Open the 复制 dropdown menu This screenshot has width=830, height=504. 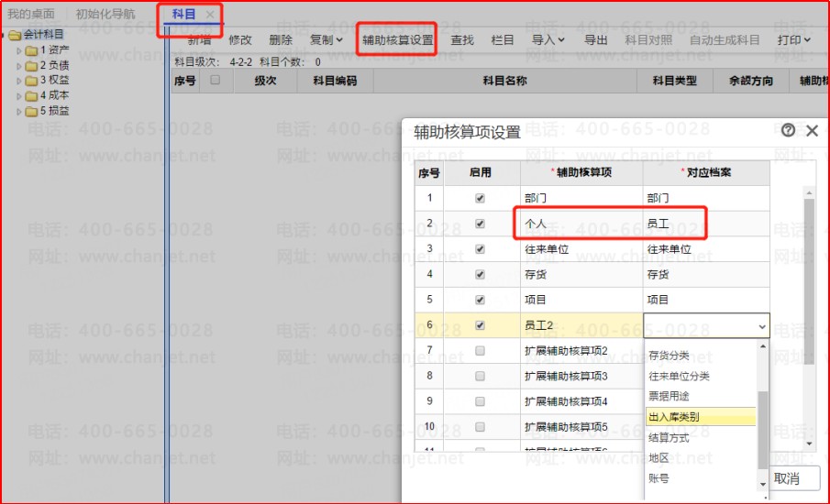coord(326,39)
